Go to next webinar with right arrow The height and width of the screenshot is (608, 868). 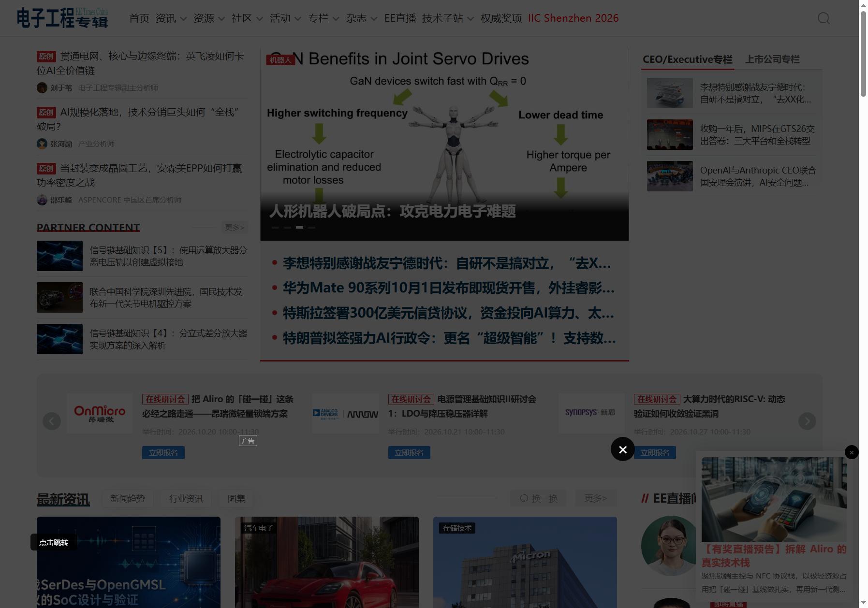[807, 421]
